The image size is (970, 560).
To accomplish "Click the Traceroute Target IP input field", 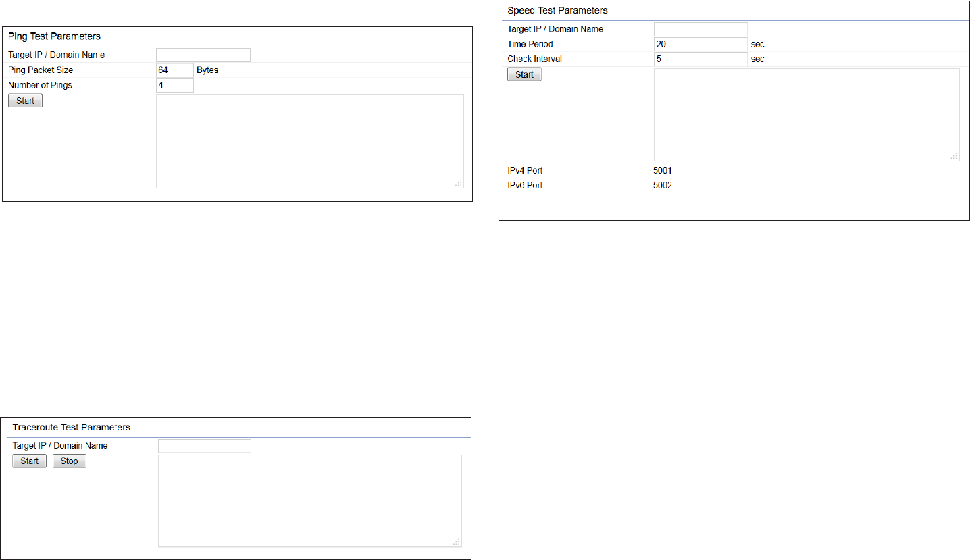I will [x=205, y=446].
